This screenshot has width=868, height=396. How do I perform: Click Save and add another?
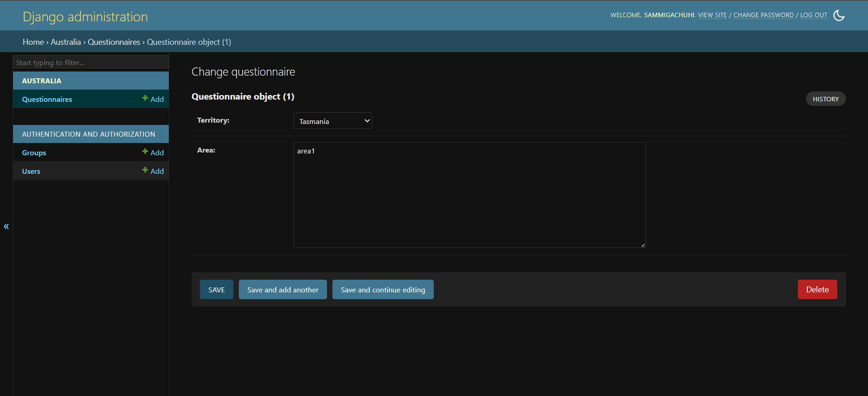(x=283, y=290)
